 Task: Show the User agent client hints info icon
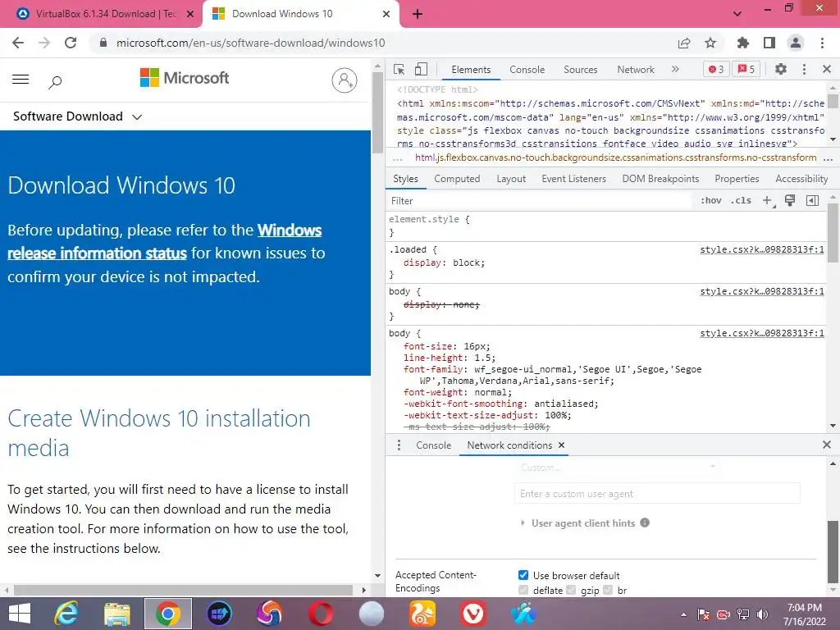tap(645, 523)
